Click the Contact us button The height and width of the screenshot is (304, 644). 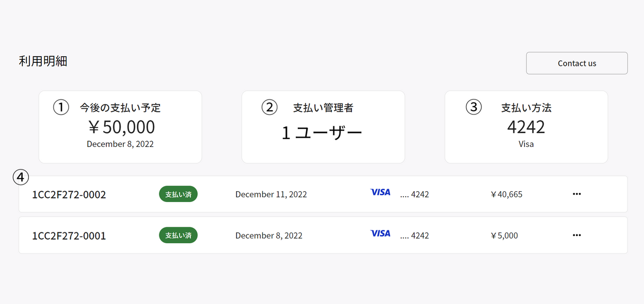pyautogui.click(x=577, y=63)
